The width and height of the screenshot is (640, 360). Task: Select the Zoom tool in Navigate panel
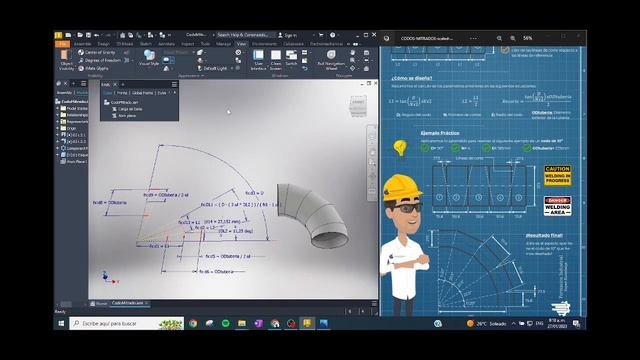tap(353, 60)
